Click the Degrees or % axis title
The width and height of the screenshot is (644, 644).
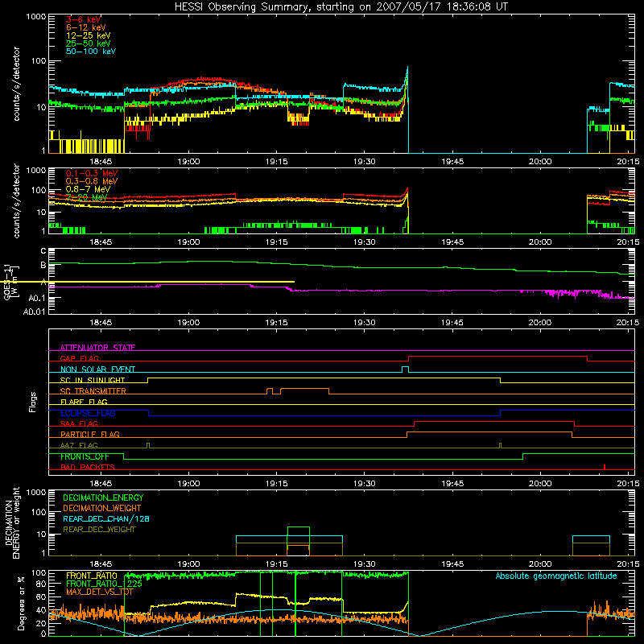tap(21, 603)
